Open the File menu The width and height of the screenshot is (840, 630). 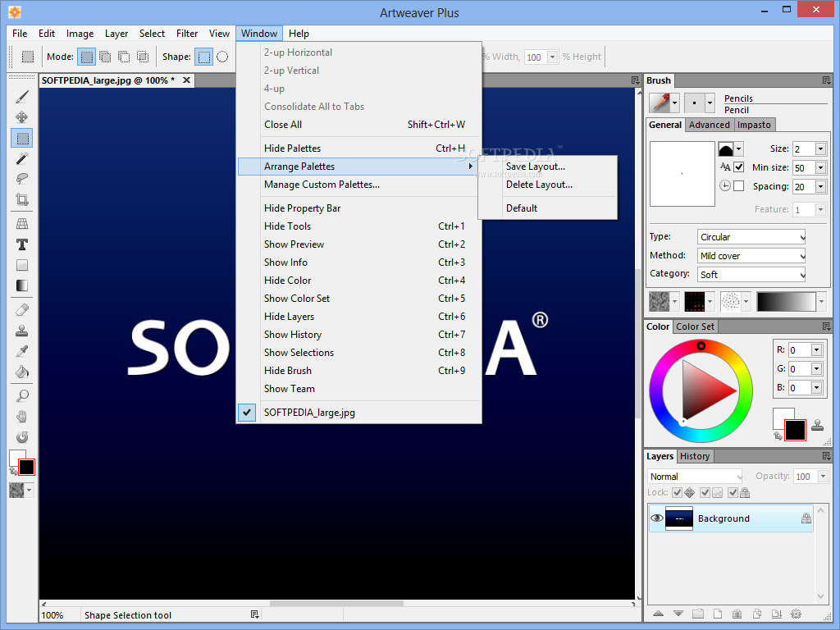pos(20,33)
